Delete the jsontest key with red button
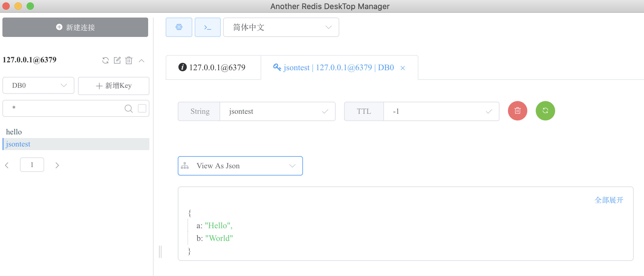Image resolution: width=644 pixels, height=276 pixels. tap(517, 111)
